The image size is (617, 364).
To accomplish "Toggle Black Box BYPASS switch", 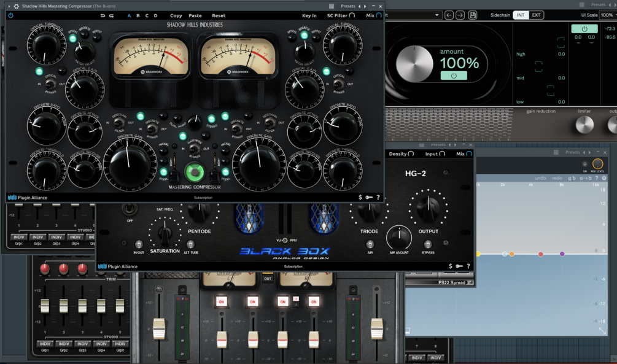I will (428, 244).
